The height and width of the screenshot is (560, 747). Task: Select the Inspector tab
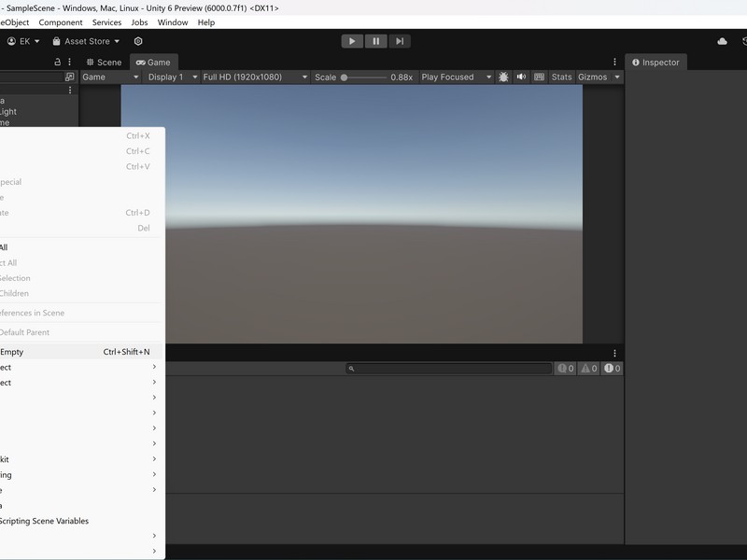click(655, 63)
